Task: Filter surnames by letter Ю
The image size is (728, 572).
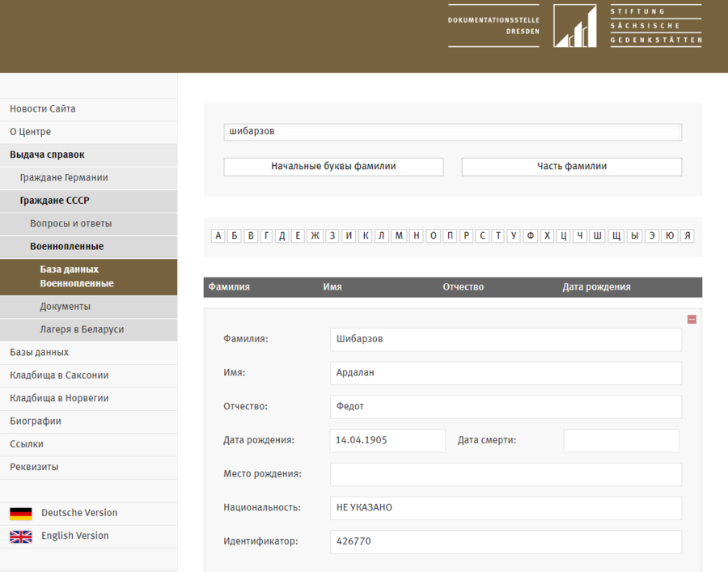Action: (670, 236)
